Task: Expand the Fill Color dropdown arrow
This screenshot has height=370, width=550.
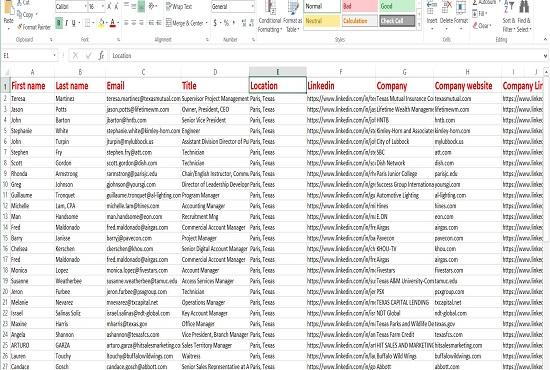Action: coord(106,23)
